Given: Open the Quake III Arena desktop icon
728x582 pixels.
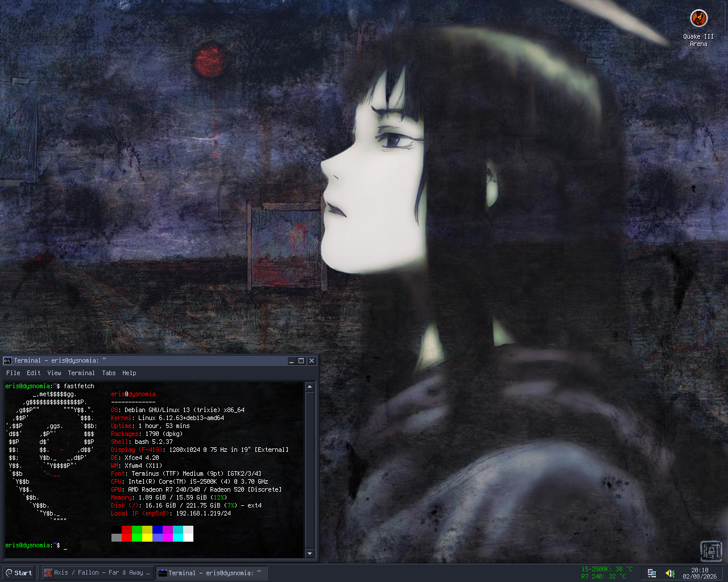Looking at the screenshot, I should 698,28.
